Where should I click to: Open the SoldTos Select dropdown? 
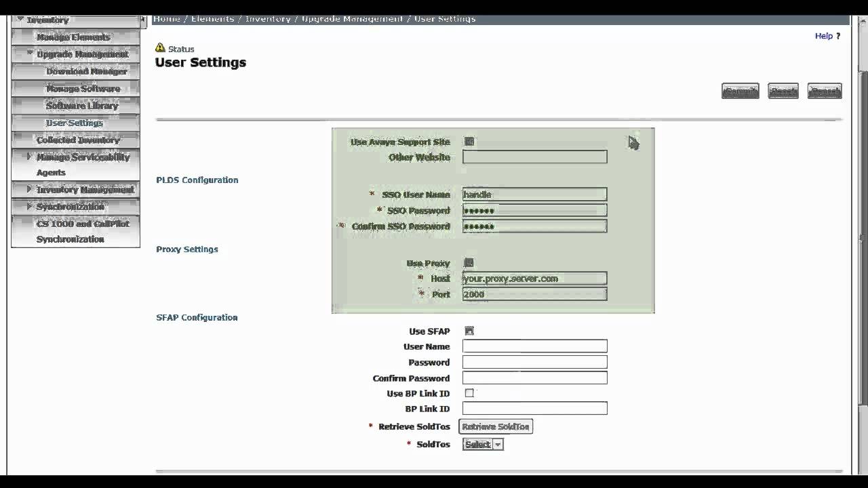pyautogui.click(x=483, y=445)
